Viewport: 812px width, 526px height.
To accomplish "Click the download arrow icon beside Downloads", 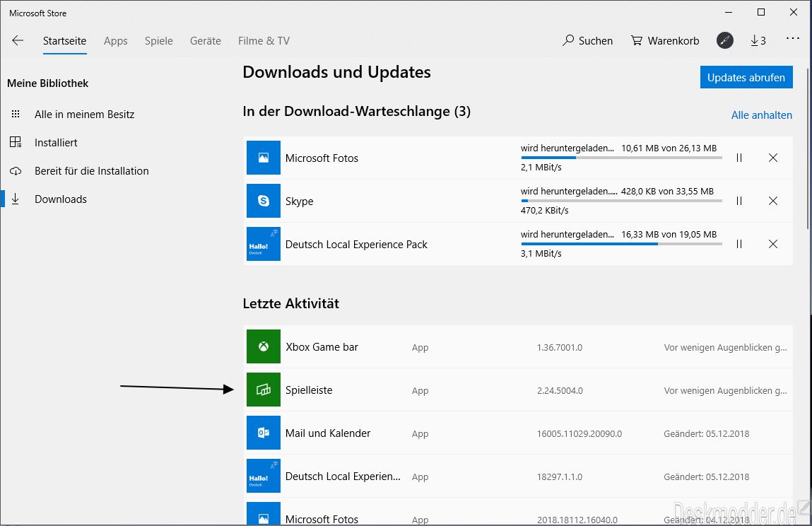I will click(16, 199).
